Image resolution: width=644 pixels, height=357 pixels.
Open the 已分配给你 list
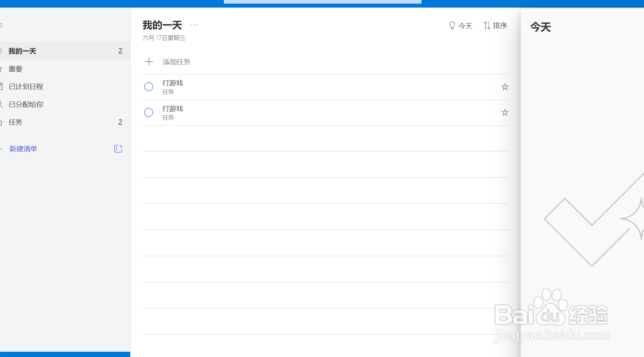click(x=26, y=104)
